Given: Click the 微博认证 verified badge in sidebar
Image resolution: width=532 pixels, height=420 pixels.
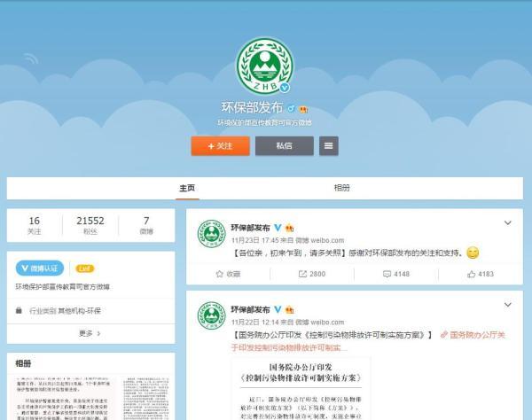Looking at the screenshot, I should (40, 268).
